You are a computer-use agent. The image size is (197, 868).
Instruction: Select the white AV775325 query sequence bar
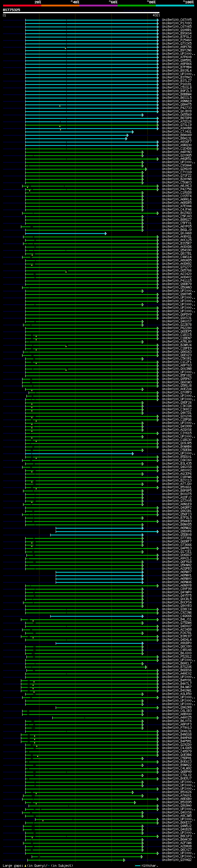coord(81,12)
